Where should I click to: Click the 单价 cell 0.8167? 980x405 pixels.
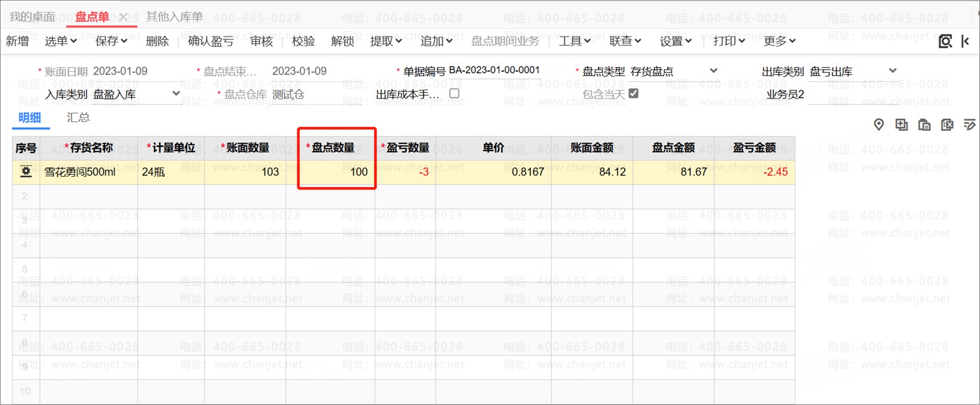(494, 172)
